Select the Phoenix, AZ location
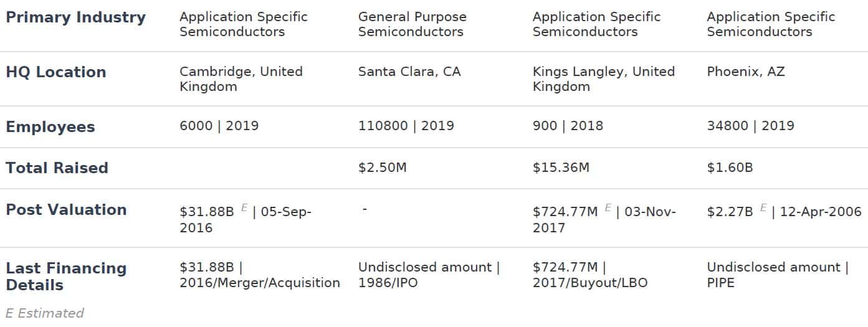This screenshot has height=327, width=868. (x=745, y=72)
